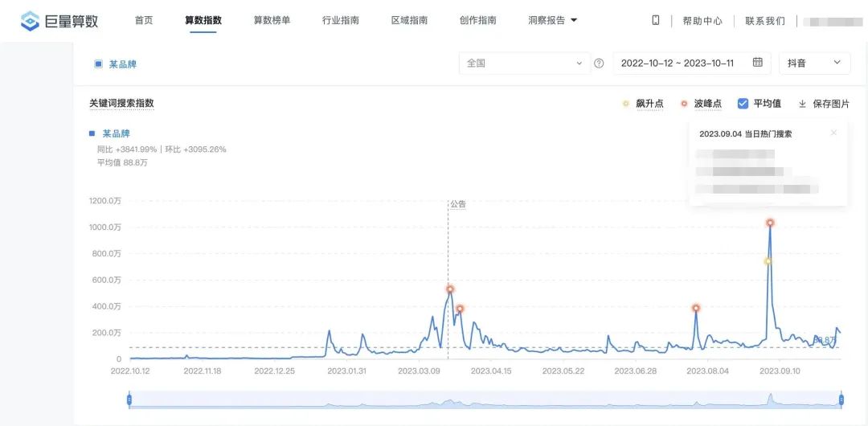Viewport: 868px width, 426px height.
Task: Click the download icon beside 保存图片
Action: tap(802, 104)
